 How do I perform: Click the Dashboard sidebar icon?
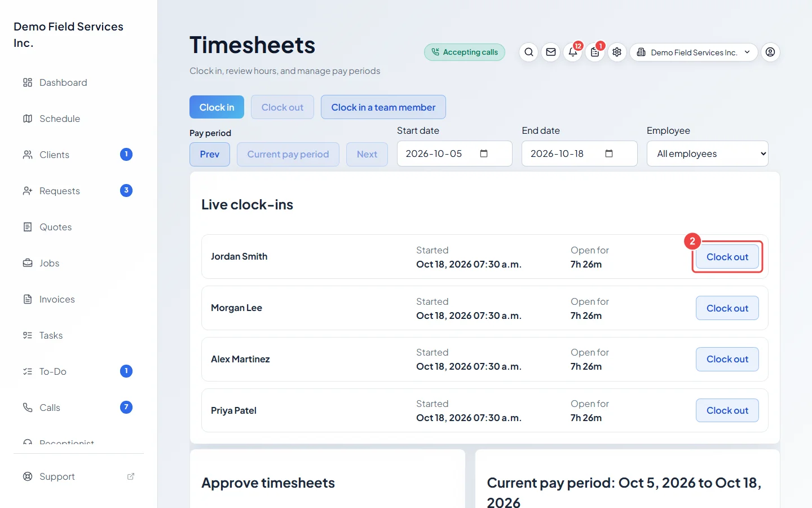tap(28, 82)
